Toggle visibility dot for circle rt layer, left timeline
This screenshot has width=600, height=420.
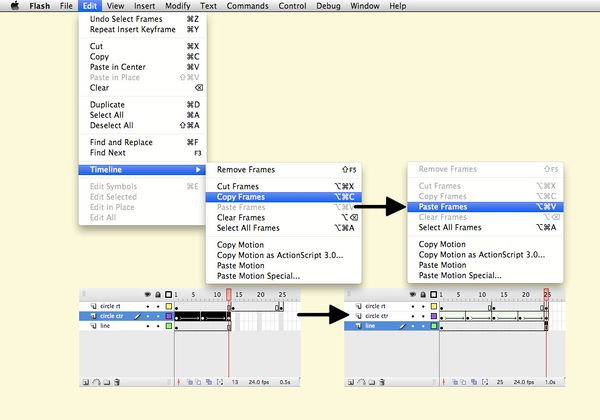(149, 305)
